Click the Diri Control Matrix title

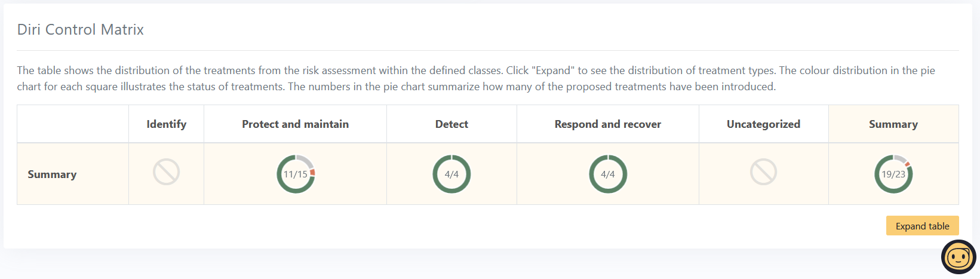pos(81,29)
